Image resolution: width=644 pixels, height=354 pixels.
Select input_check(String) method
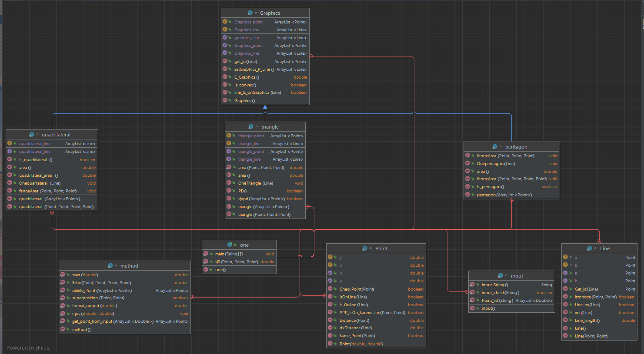500,293
